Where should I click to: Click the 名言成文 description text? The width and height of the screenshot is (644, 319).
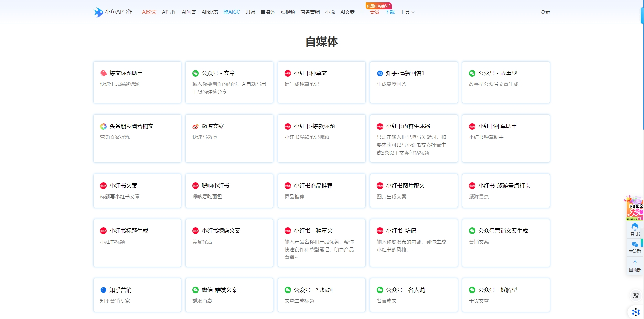point(387,301)
